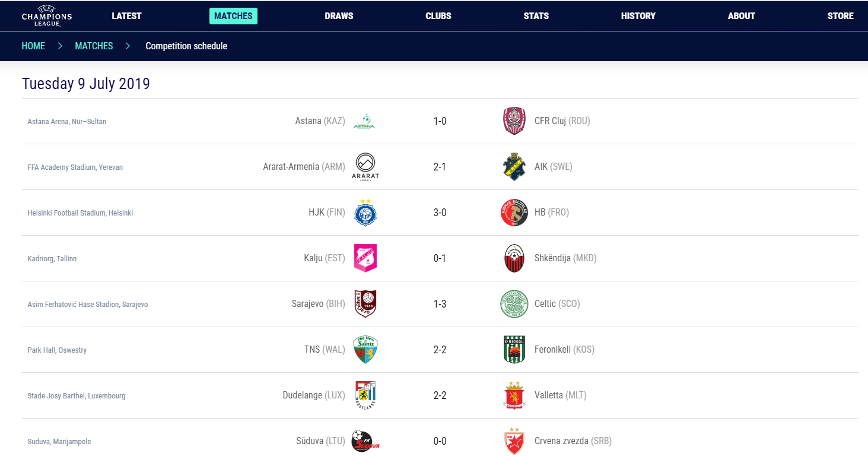Click the UEFA Champions League logo
The width and height of the screenshot is (868, 456).
[46, 16]
